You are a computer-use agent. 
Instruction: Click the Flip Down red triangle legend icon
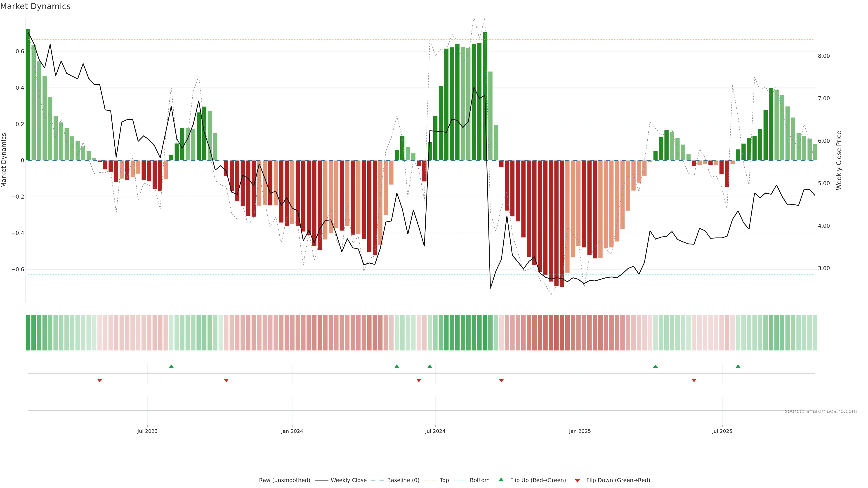tap(577, 480)
